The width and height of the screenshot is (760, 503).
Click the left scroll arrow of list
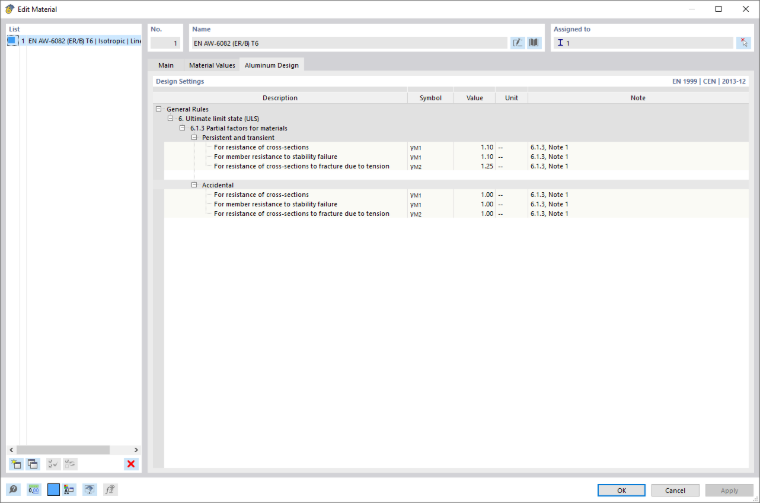click(11, 450)
